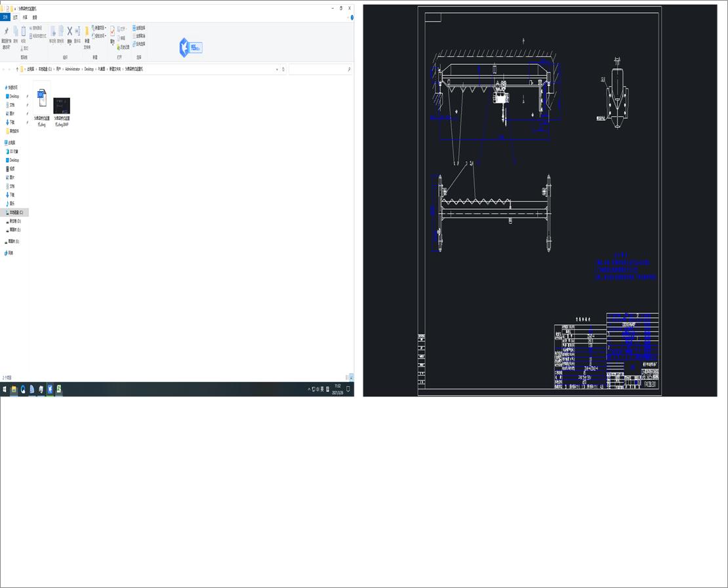728x588 pixels.
Task: Click the Up navigation arrow button
Action: click(18, 69)
